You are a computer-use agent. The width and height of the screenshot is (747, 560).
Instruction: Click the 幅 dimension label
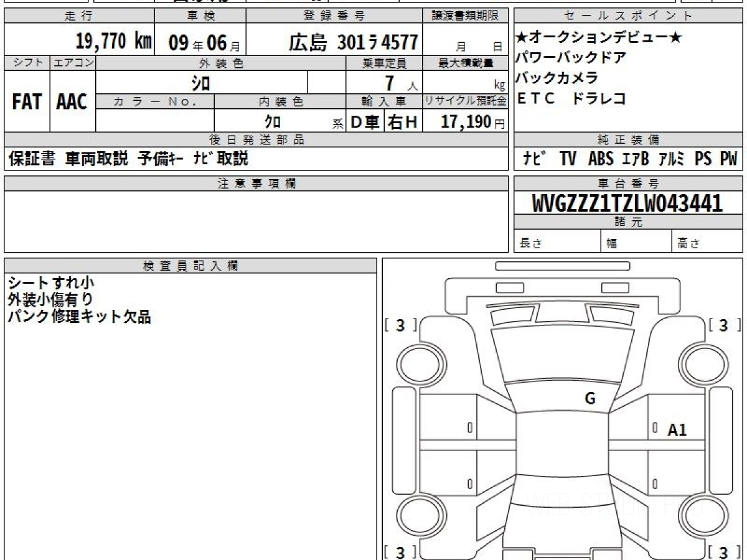[612, 244]
